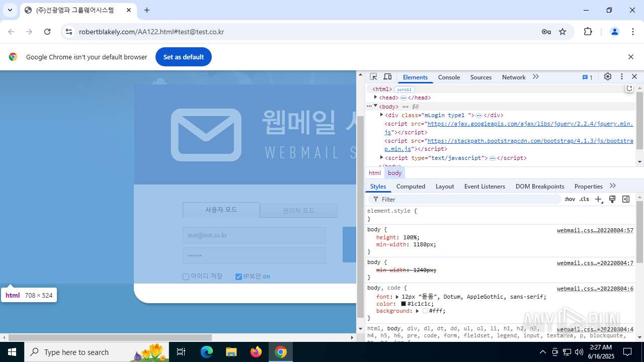This screenshot has height=362, width=644.
Task: Expand the background shorthand property
Action: pyautogui.click(x=417, y=311)
